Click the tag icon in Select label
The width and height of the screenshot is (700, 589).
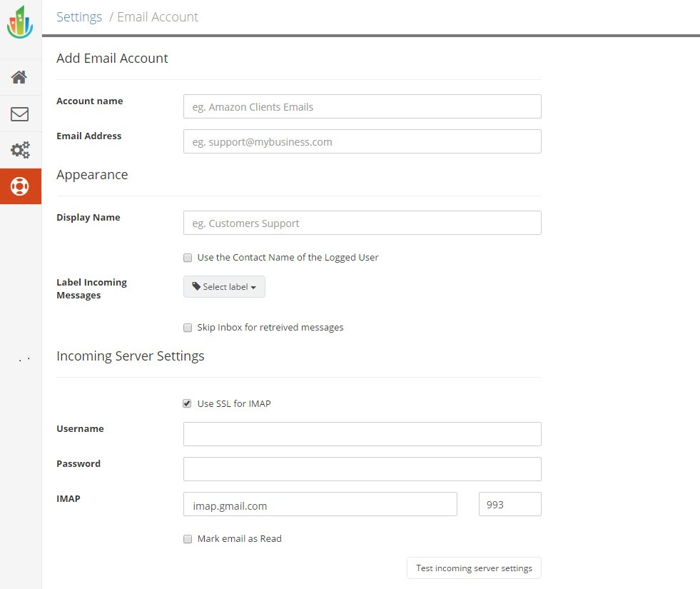coord(196,286)
